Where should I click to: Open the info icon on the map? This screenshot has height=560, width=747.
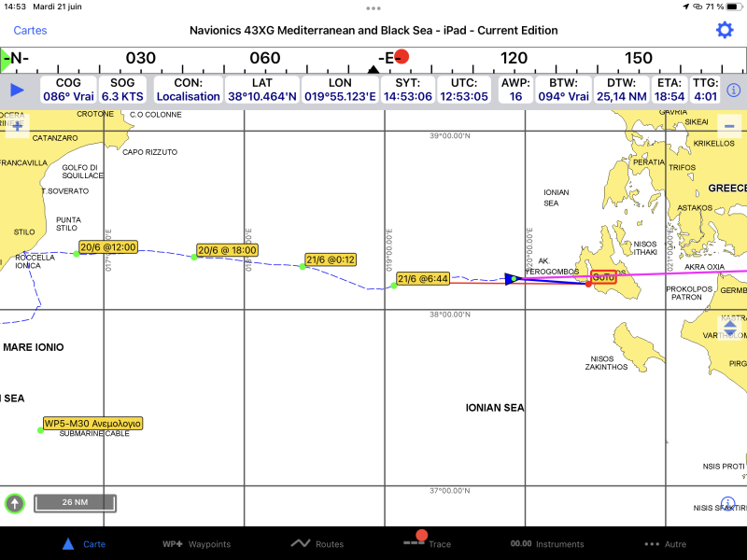[x=728, y=503]
